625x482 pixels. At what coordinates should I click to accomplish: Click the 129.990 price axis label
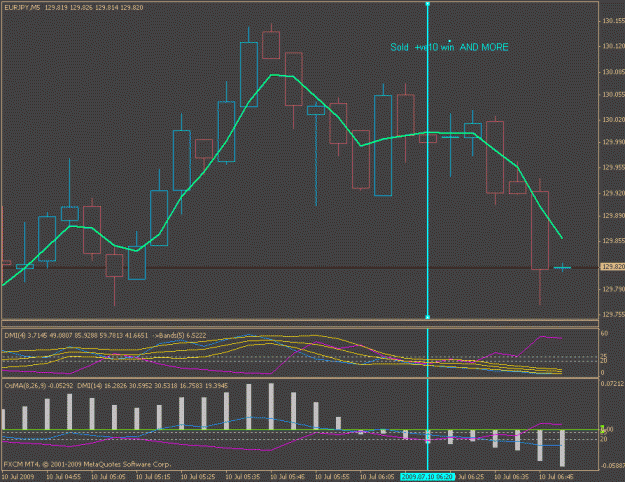click(x=614, y=142)
